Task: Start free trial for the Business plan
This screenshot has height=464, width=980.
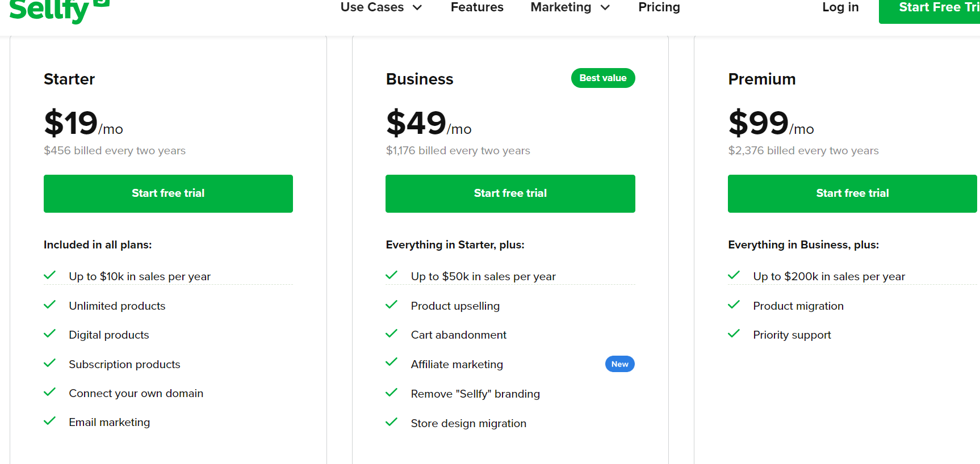Action: click(510, 193)
